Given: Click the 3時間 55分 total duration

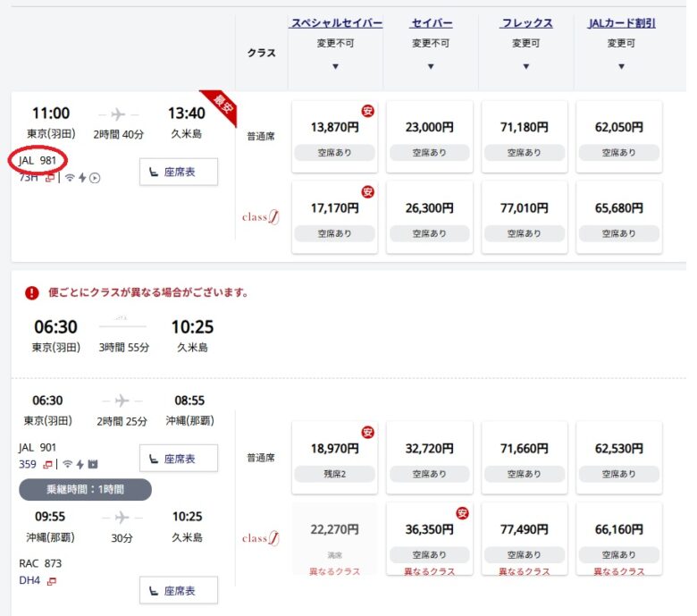Looking at the screenshot, I should 124,348.
